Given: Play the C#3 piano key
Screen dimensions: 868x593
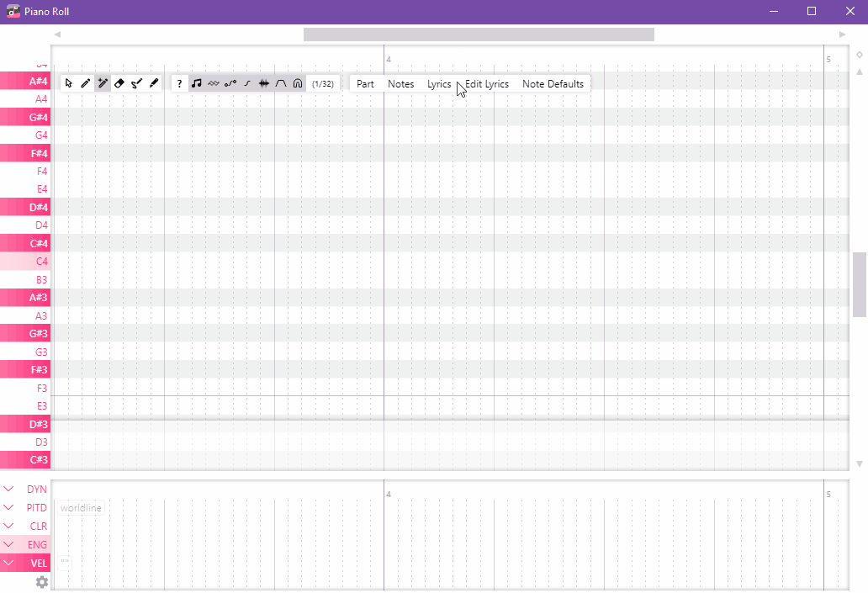Looking at the screenshot, I should click(25, 459).
